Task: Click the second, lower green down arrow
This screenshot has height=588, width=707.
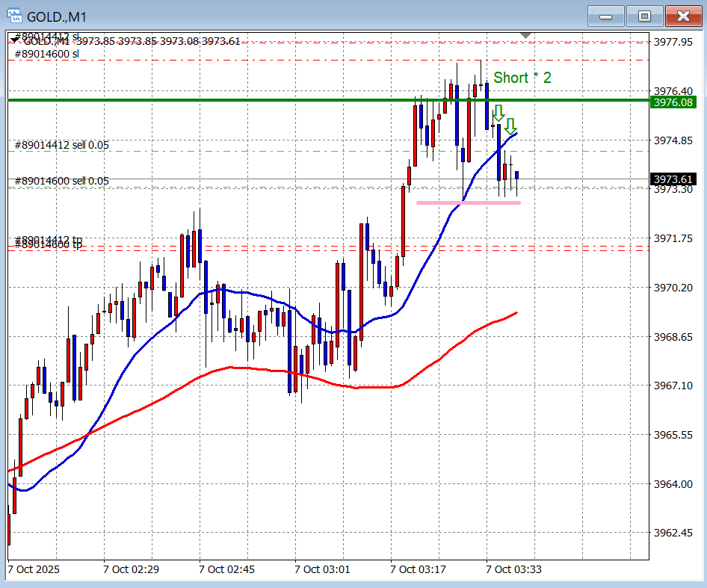Action: pyautogui.click(x=510, y=126)
